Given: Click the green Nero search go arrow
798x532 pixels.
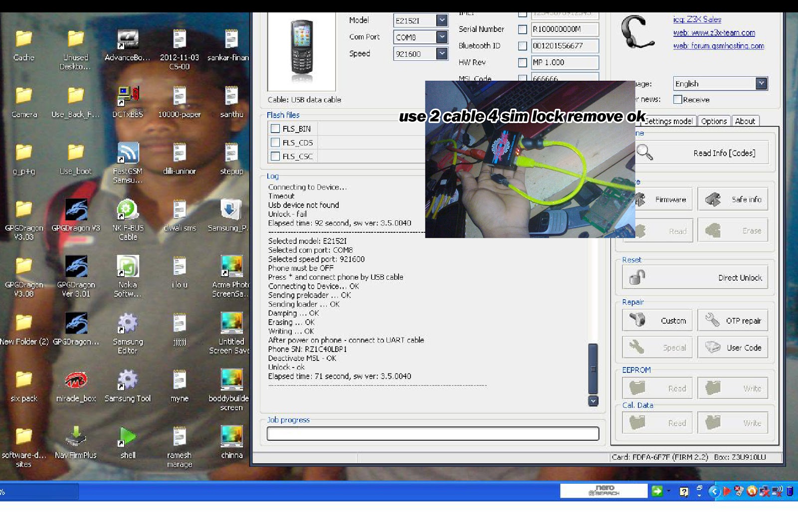Looking at the screenshot, I should point(657,491).
